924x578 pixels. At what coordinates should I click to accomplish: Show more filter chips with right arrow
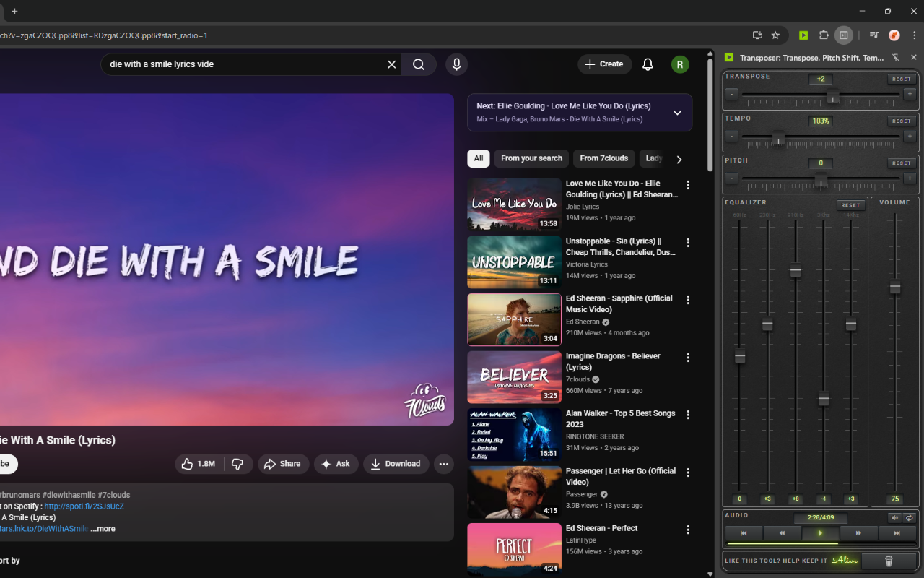(679, 159)
